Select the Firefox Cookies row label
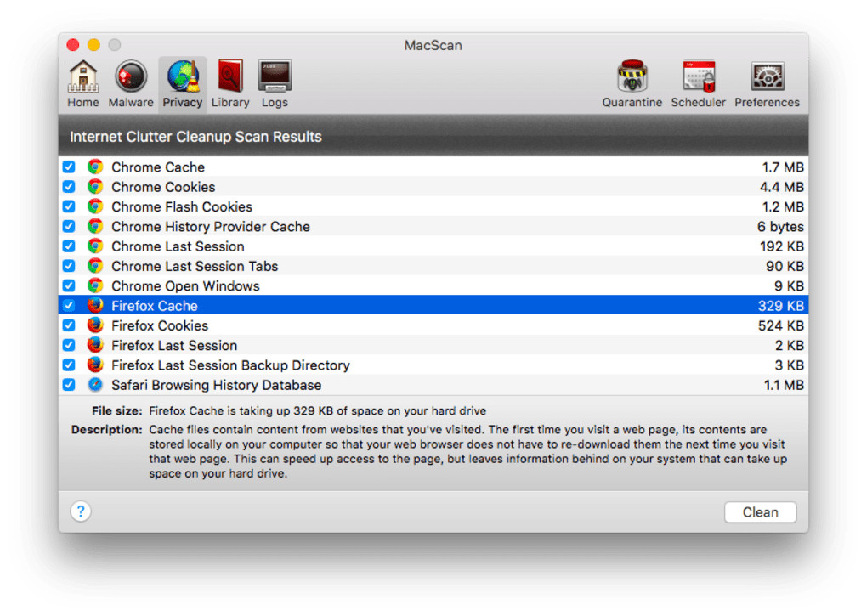The image size is (867, 616). [x=160, y=326]
